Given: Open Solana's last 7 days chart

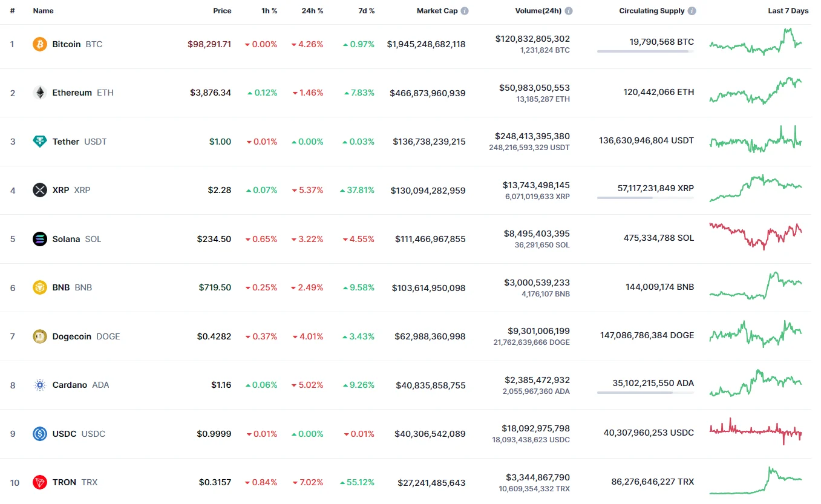Looking at the screenshot, I should click(755, 235).
